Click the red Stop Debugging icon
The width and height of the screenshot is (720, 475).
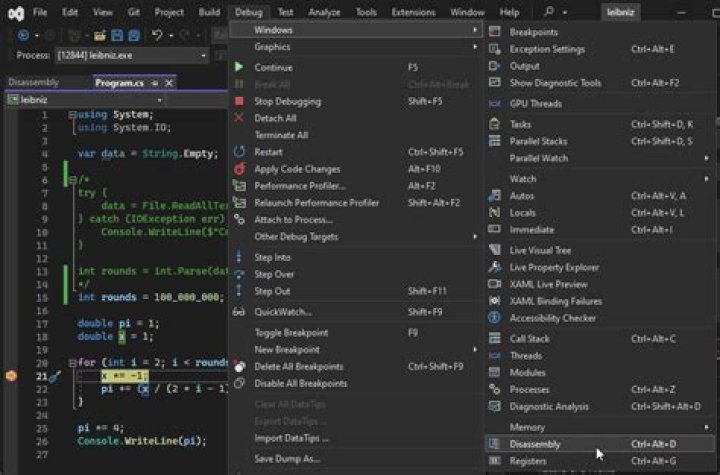coord(238,101)
